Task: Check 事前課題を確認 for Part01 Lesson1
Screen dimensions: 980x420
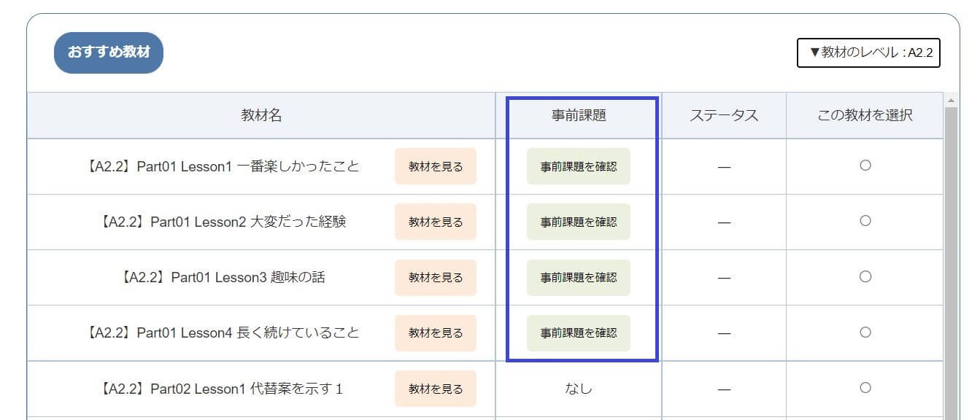Action: coord(579,166)
